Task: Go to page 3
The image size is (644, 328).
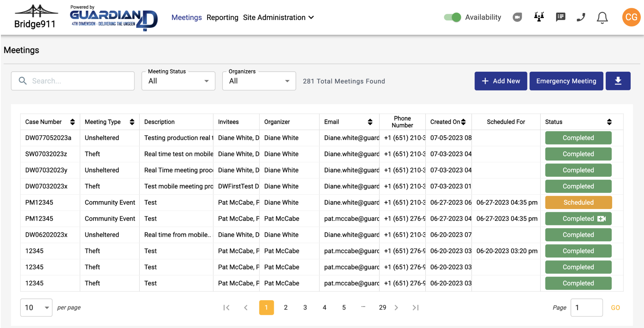Action: click(x=305, y=307)
